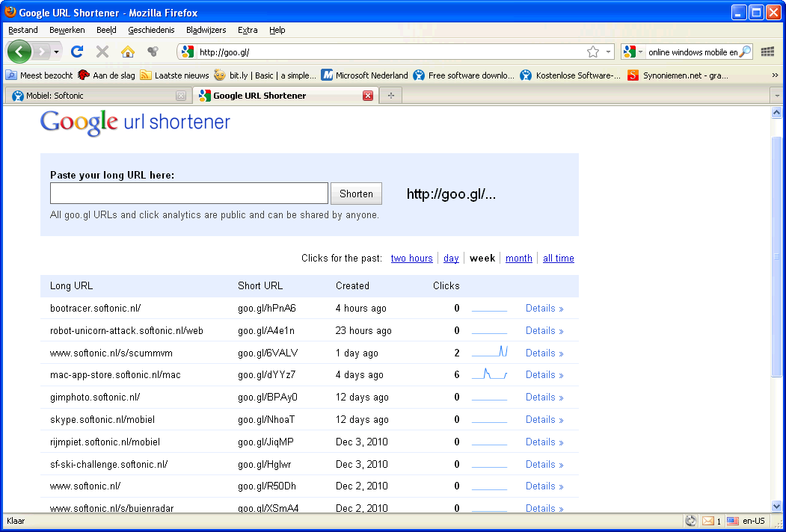Click the Shorten button
Viewport: 786px width, 532px height.
pos(356,194)
